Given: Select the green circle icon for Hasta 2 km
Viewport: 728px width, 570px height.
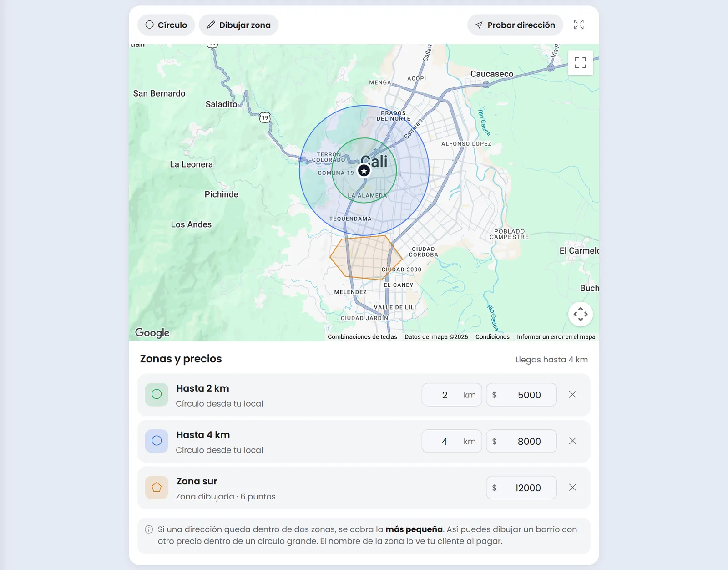Looking at the screenshot, I should pos(157,394).
